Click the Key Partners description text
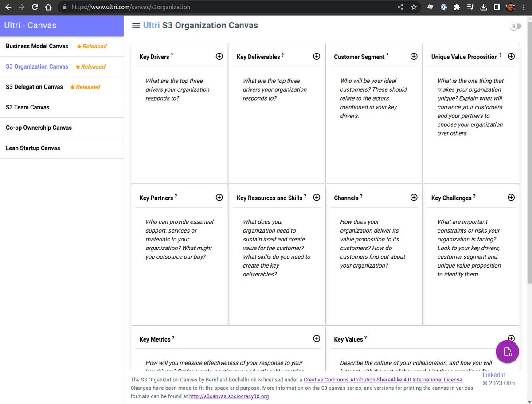Viewport: 532px width, 404px height. pyautogui.click(x=180, y=239)
